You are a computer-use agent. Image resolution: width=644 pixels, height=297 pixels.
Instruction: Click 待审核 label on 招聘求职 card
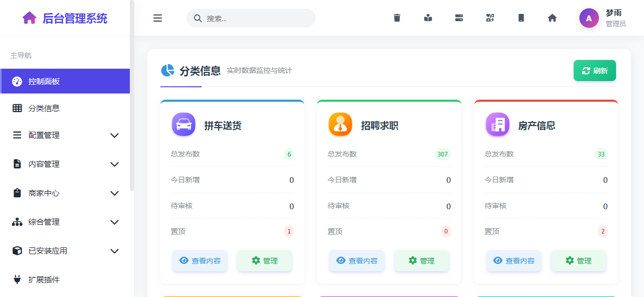click(338, 206)
